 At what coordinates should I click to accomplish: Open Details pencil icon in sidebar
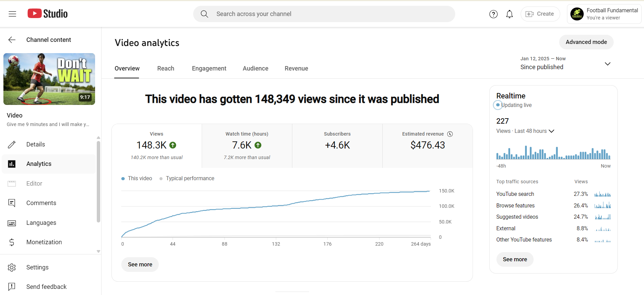tap(12, 144)
